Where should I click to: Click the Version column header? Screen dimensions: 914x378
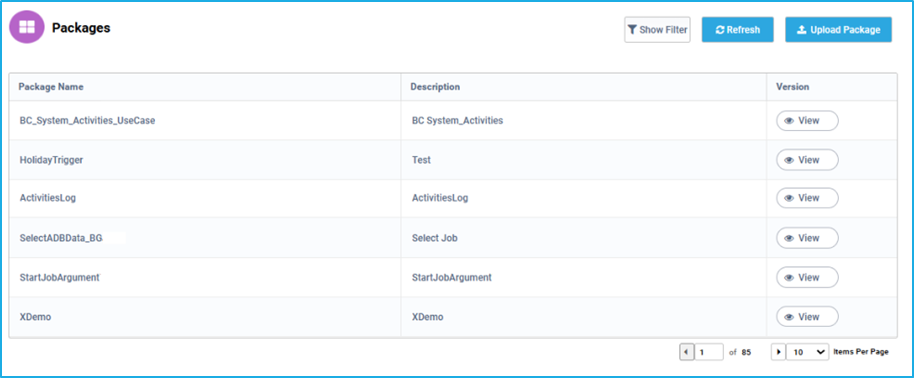tap(792, 87)
